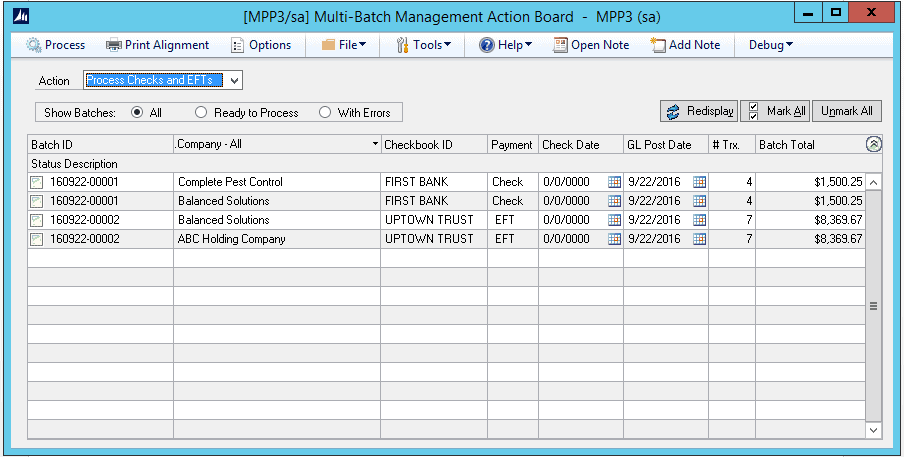Click the Unmark All button
The image size is (904, 457).
point(847,111)
